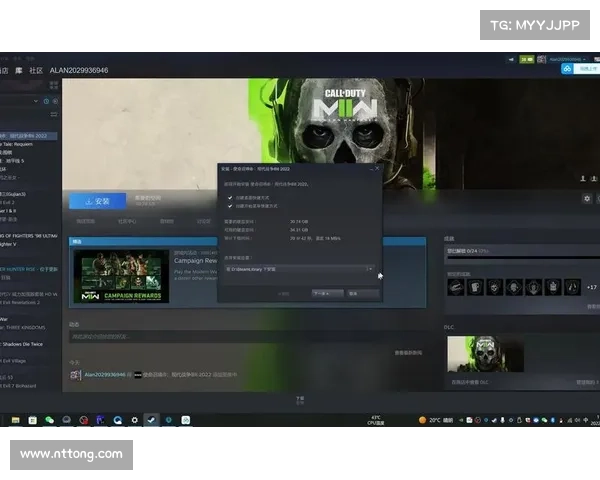The image size is (600, 480).
Task: Toggle the create start menu shortcut checkbox
Action: [x=230, y=206]
